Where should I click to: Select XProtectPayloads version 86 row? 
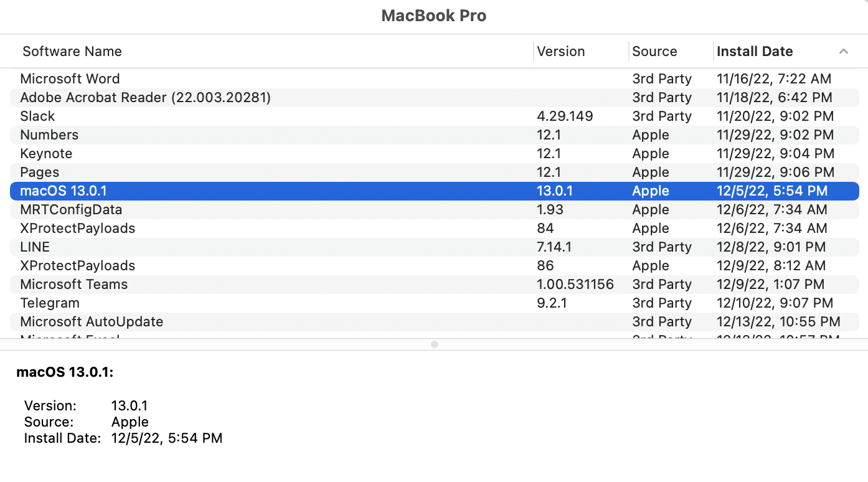click(435, 266)
